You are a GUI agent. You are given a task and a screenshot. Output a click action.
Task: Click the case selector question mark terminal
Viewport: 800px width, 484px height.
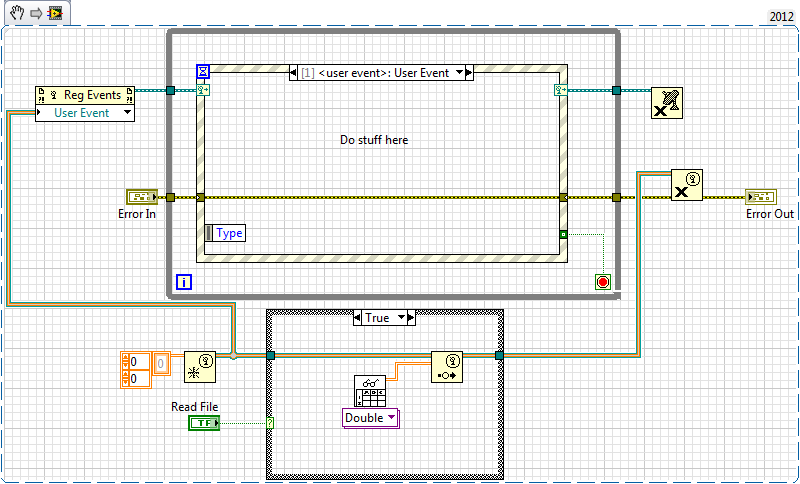pos(270,424)
